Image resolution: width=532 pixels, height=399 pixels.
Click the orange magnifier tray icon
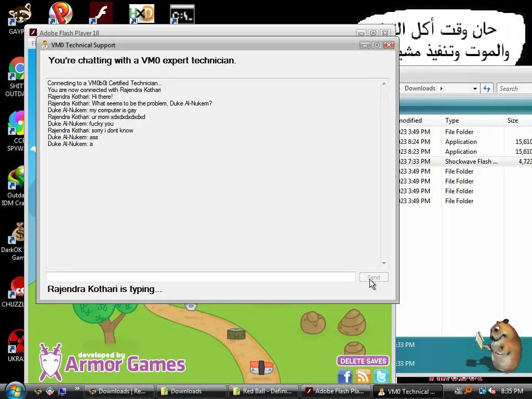(469, 391)
